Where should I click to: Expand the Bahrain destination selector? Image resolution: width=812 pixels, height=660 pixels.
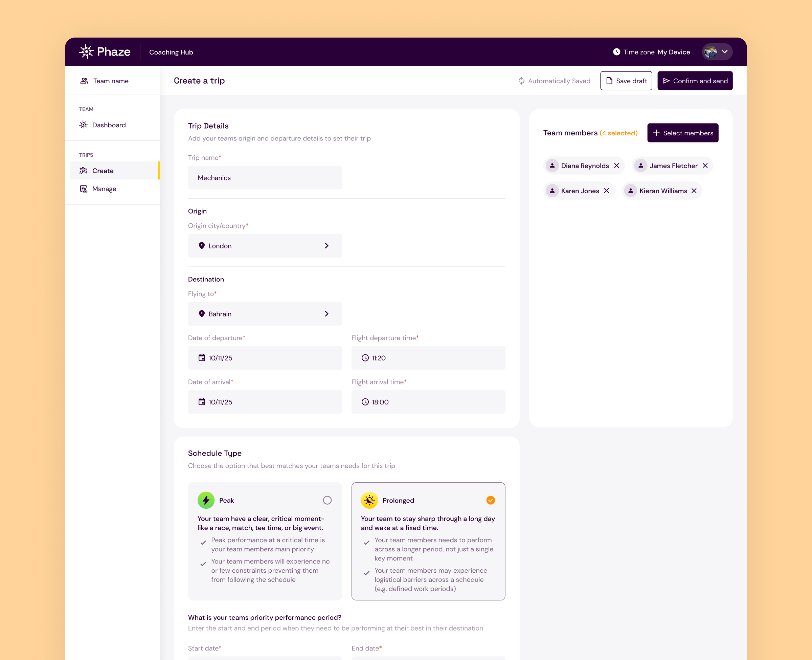(x=265, y=314)
